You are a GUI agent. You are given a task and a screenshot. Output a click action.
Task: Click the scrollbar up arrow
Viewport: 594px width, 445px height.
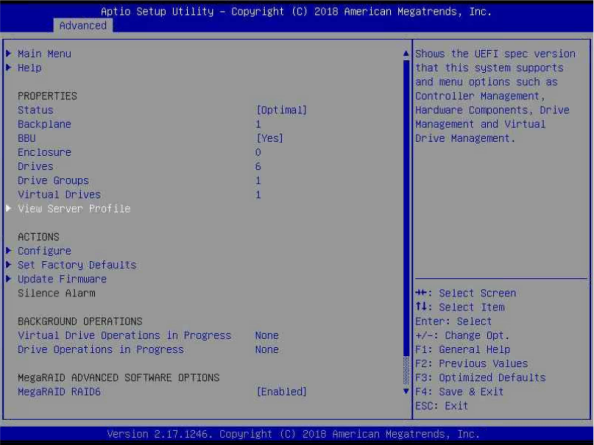coord(406,53)
